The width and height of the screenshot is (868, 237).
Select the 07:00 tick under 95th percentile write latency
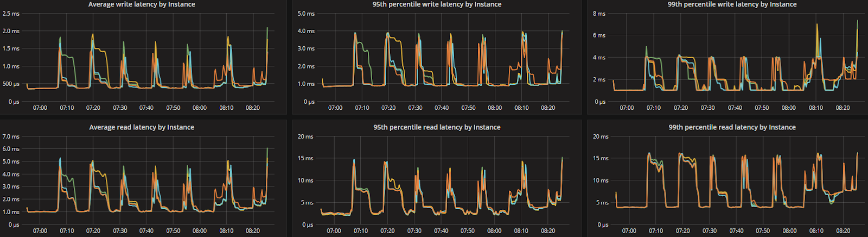coord(335,108)
